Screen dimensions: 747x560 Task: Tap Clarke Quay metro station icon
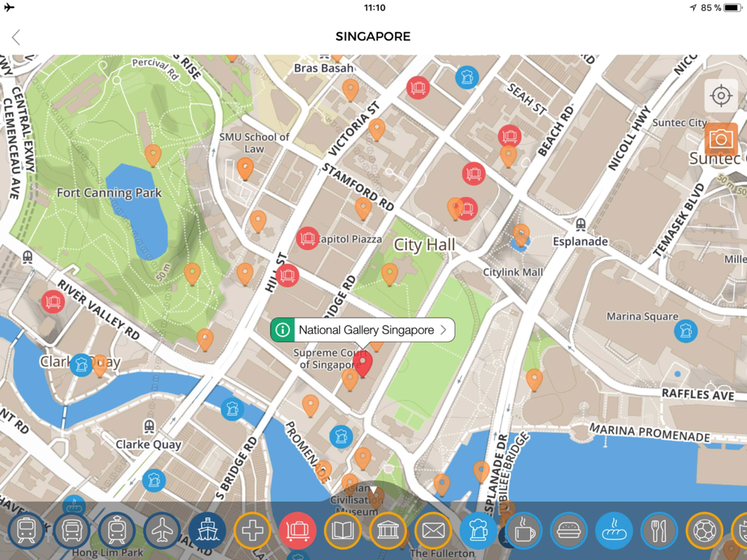pos(149,426)
